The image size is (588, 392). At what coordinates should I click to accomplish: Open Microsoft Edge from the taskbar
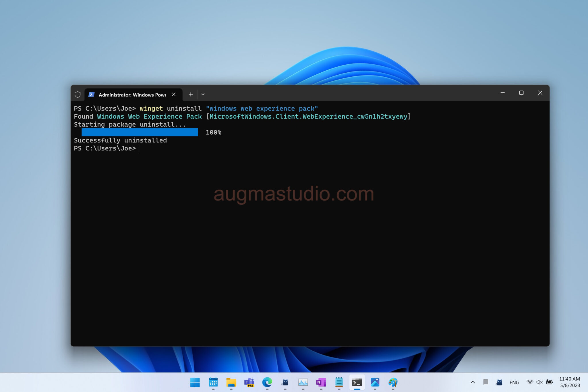click(267, 382)
